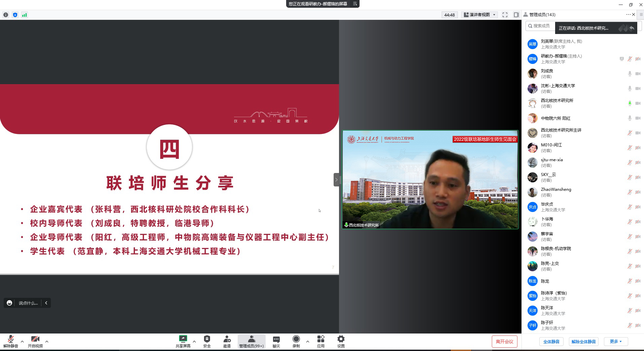This screenshot has width=644, height=351.
Task: Open meeting settings gear
Action: (341, 339)
